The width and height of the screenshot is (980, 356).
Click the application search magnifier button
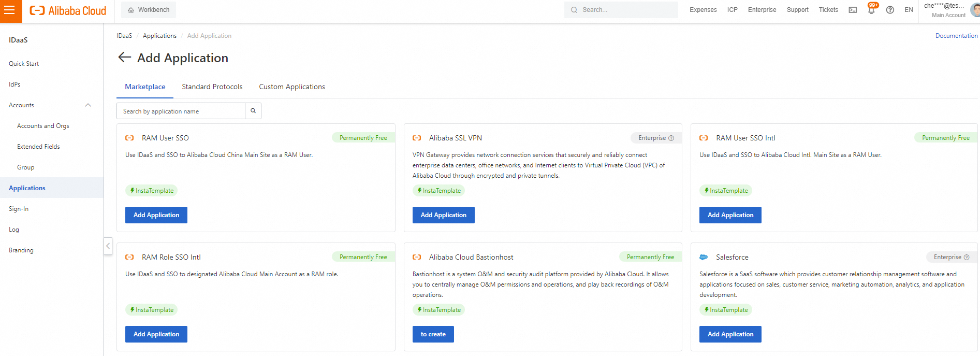pos(253,111)
